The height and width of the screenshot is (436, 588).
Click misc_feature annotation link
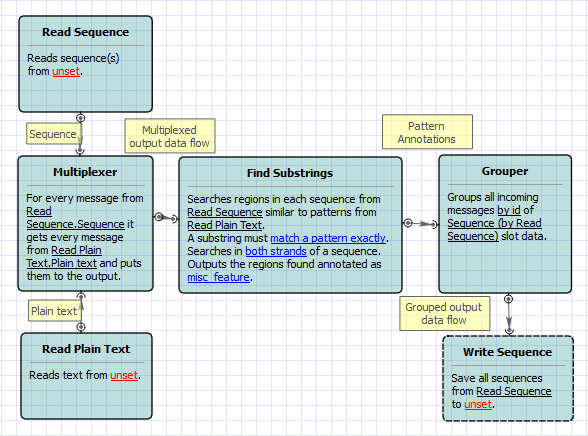(219, 277)
